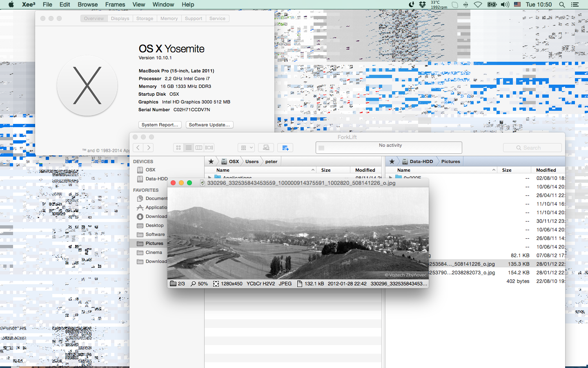Click the folder position 2/3 icon in Xee status bar

click(x=173, y=284)
